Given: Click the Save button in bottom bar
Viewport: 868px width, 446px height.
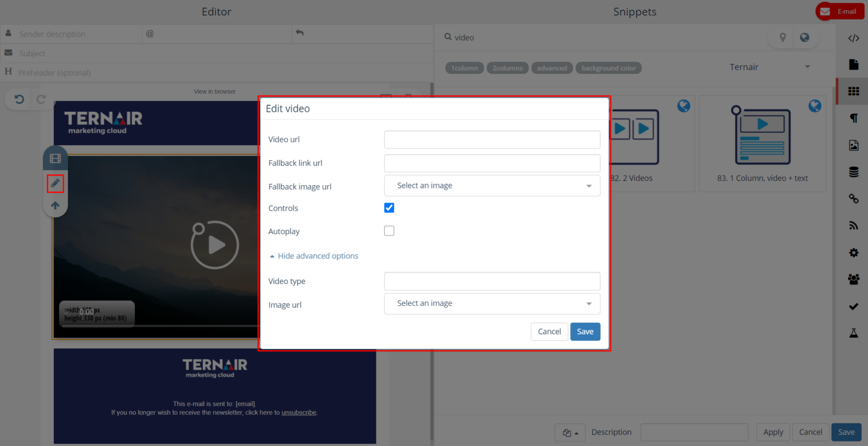Looking at the screenshot, I should [847, 432].
